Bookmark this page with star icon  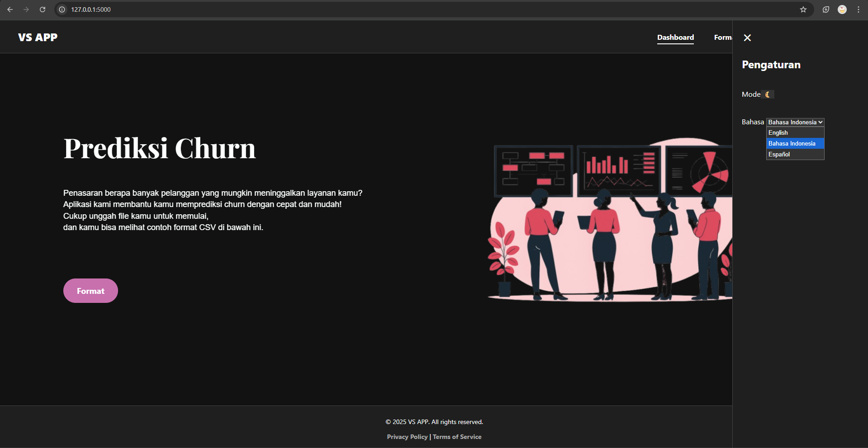(x=803, y=9)
